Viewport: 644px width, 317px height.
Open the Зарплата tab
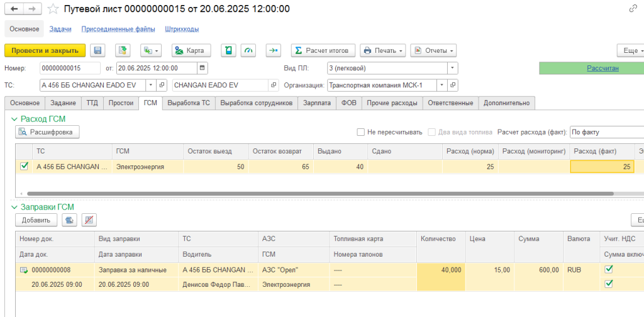(316, 103)
